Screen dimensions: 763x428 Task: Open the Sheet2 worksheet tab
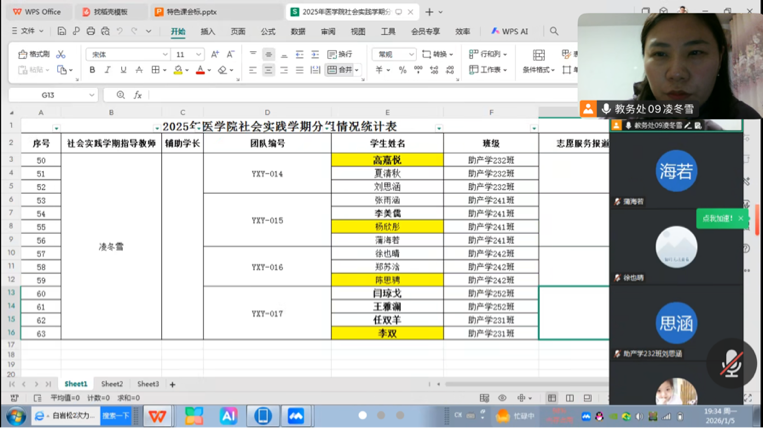112,384
